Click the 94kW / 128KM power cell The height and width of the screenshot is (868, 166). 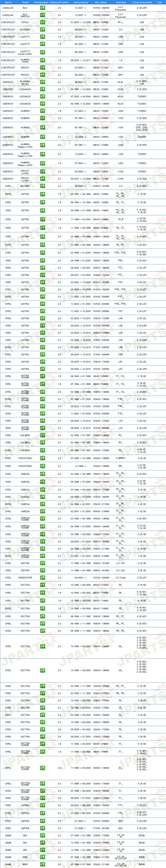point(101,172)
